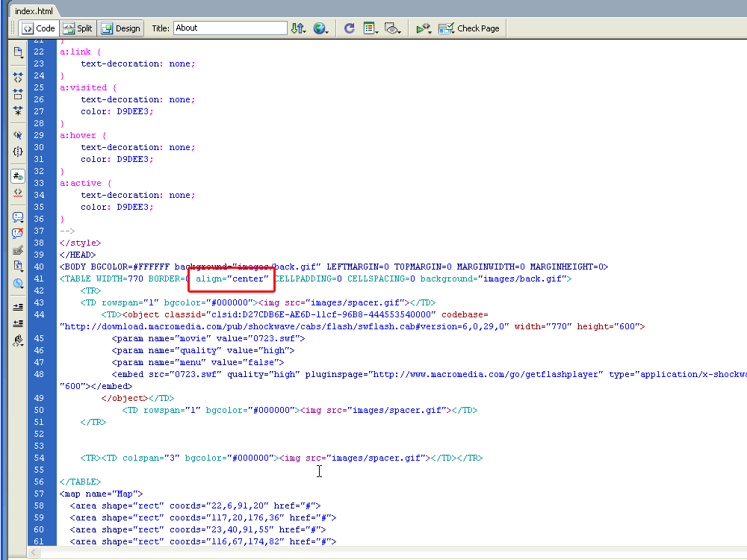The width and height of the screenshot is (747, 560).
Task: Open the View Options dropdown
Action: (x=371, y=28)
